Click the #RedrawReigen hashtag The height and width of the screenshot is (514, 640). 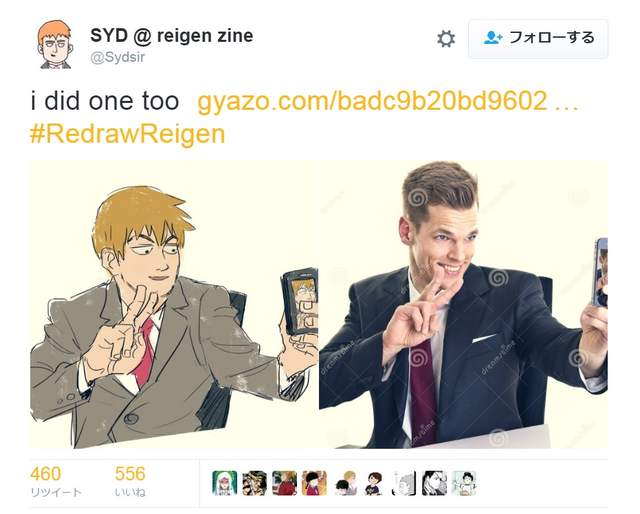coord(128,134)
